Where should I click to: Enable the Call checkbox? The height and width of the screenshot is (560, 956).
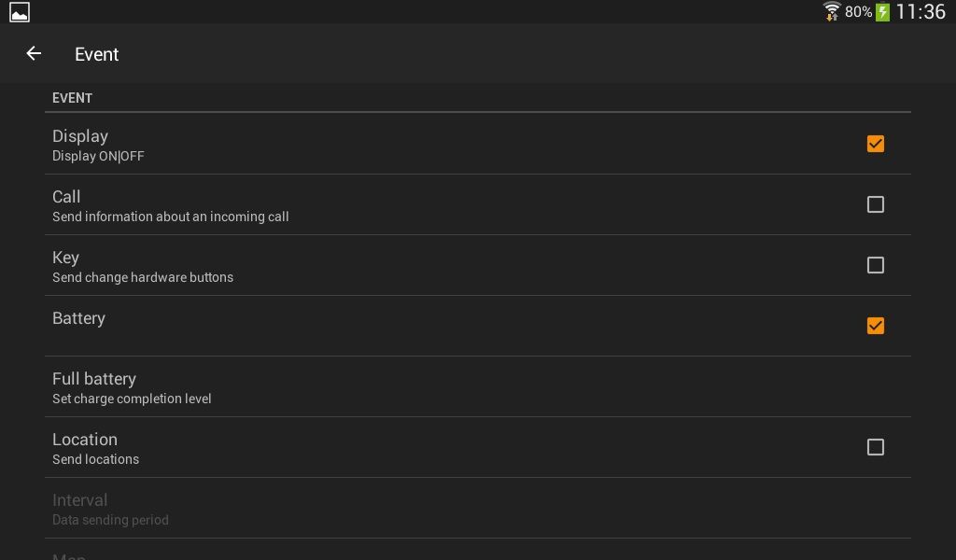click(x=875, y=204)
